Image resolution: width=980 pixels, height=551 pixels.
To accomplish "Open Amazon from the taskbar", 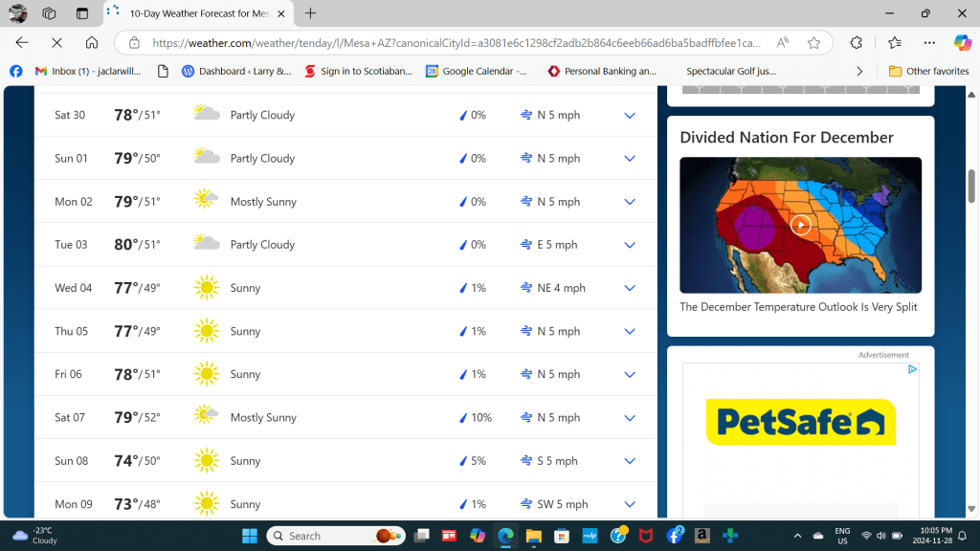I will point(702,536).
